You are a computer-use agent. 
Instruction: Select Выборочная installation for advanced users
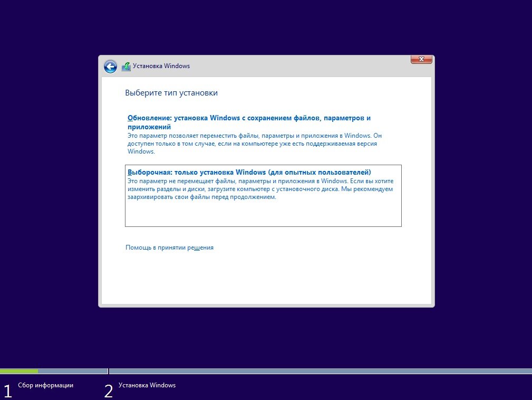(x=263, y=196)
